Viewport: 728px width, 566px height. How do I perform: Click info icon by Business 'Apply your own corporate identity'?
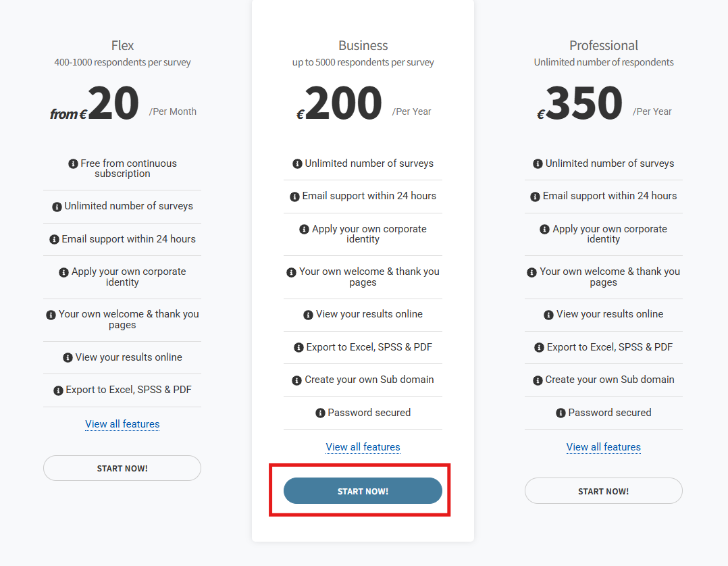(x=305, y=230)
